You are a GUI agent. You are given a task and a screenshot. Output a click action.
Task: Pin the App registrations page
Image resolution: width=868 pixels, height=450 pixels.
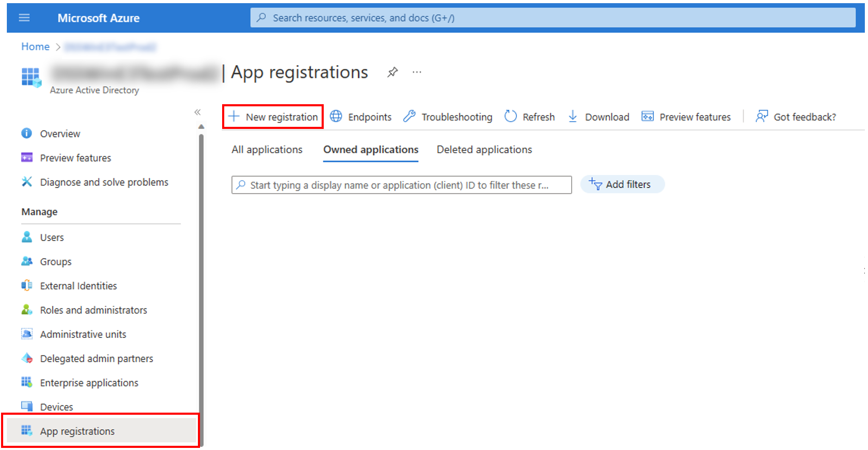[x=393, y=72]
